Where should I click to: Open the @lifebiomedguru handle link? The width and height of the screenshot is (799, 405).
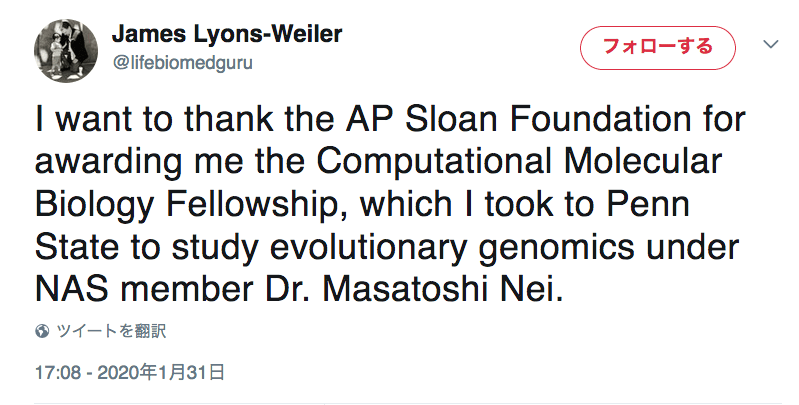pyautogui.click(x=182, y=64)
